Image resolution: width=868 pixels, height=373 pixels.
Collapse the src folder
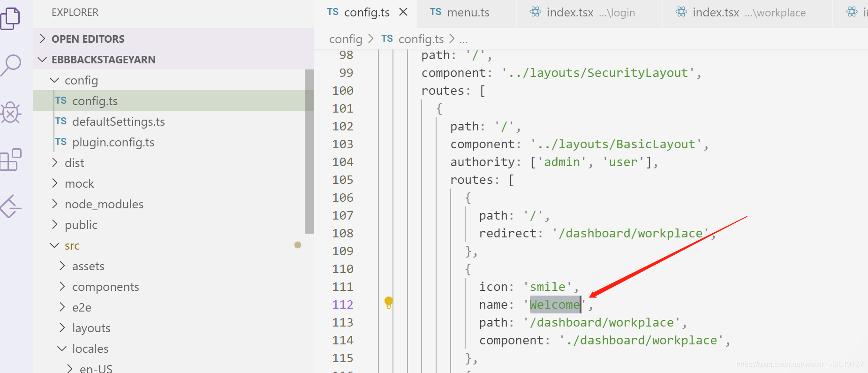pos(54,245)
